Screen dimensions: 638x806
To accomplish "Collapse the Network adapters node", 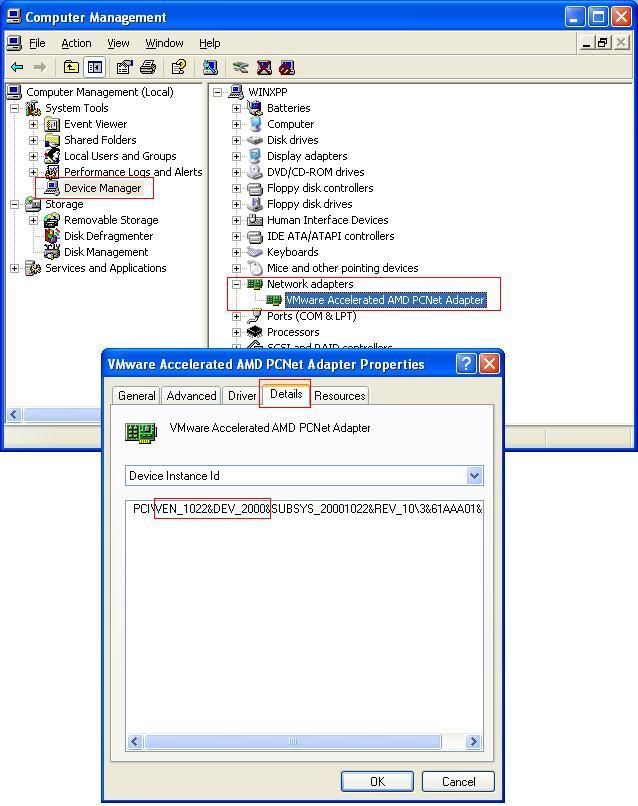I will (236, 284).
